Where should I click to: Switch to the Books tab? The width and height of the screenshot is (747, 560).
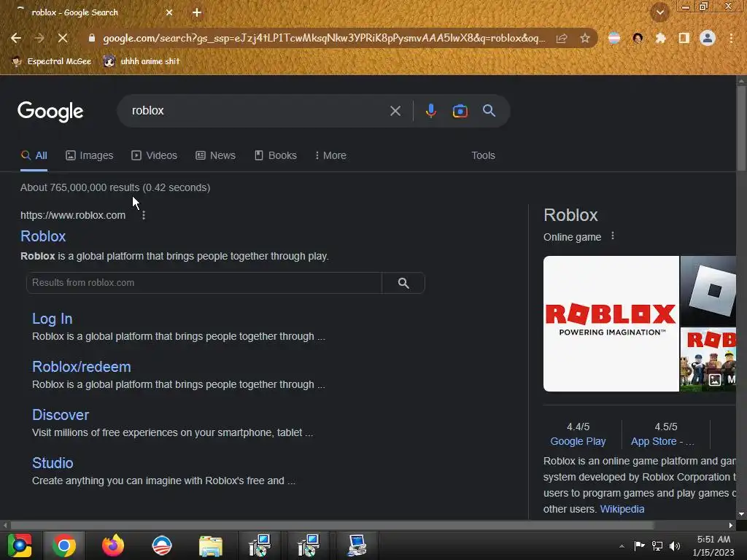[x=276, y=156]
